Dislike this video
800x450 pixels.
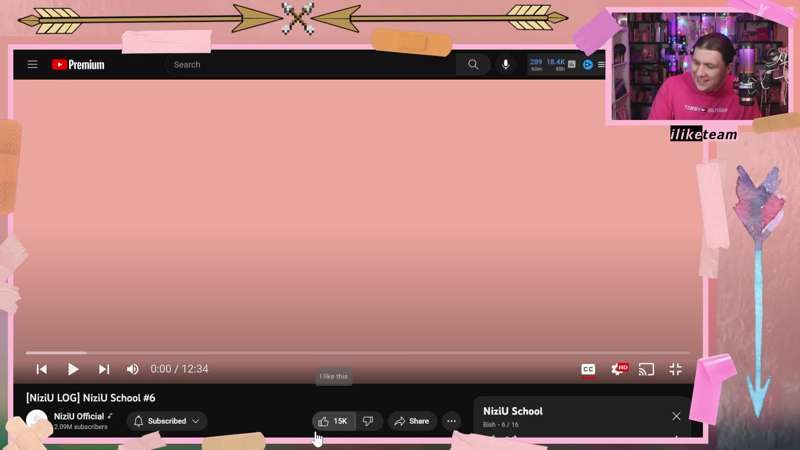[368, 421]
